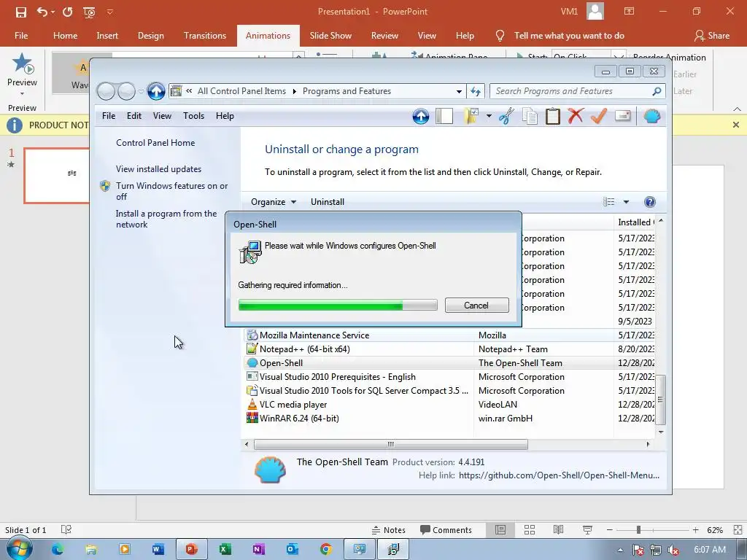Image resolution: width=747 pixels, height=560 pixels.
Task: Click the search magnifier icon
Action: coord(657,91)
